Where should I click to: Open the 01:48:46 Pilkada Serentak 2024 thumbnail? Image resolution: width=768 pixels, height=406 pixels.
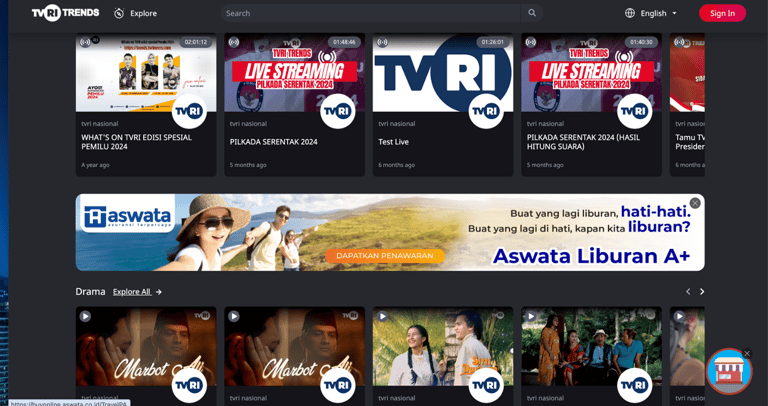pos(294,72)
